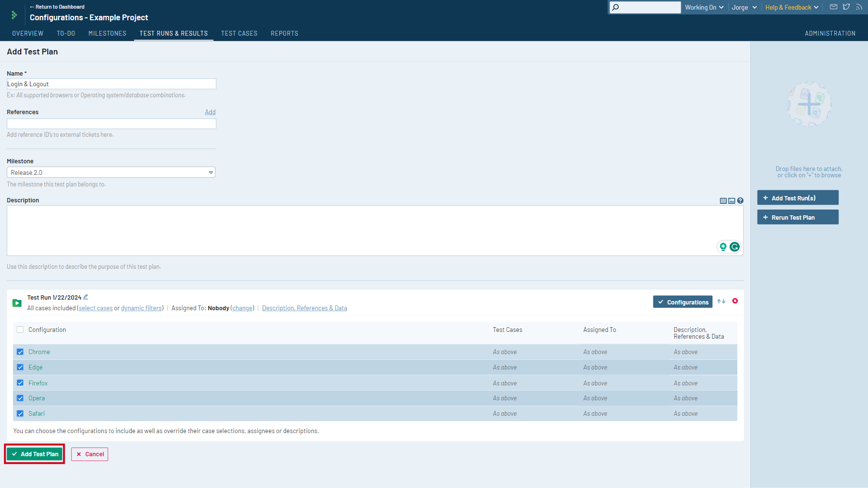Click the Grammarly icon in Description box
The height and width of the screenshot is (488, 868).
[x=734, y=247]
